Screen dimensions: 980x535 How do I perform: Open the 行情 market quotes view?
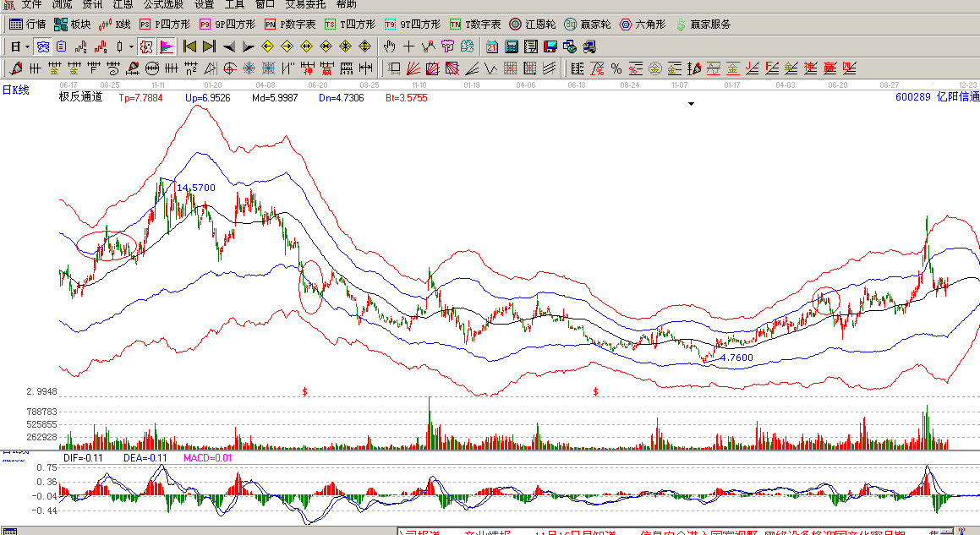click(27, 25)
